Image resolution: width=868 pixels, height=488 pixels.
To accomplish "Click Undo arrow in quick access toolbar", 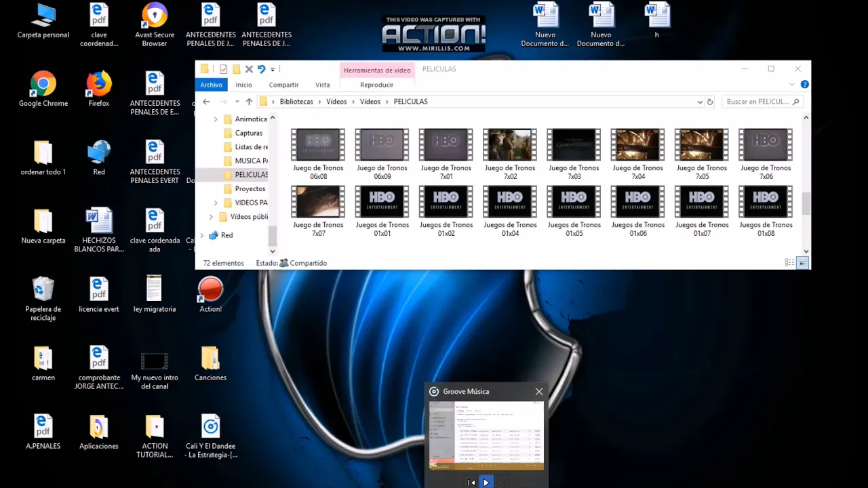I will 261,69.
